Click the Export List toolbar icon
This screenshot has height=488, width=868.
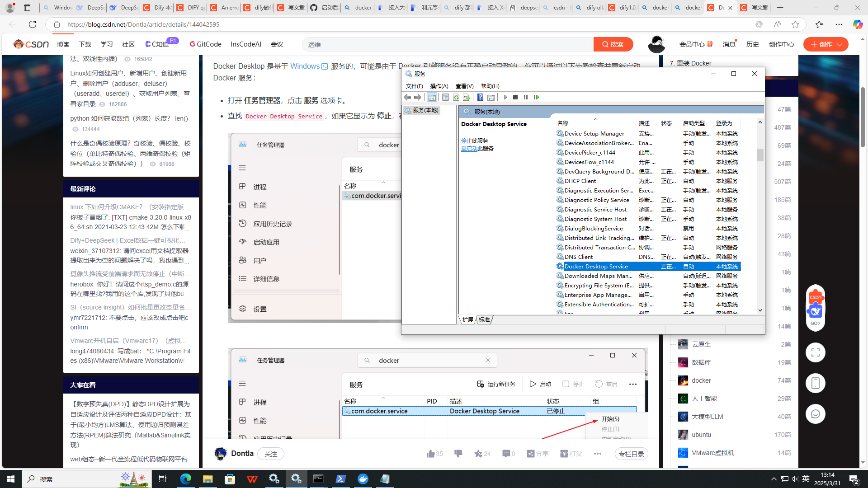[467, 97]
